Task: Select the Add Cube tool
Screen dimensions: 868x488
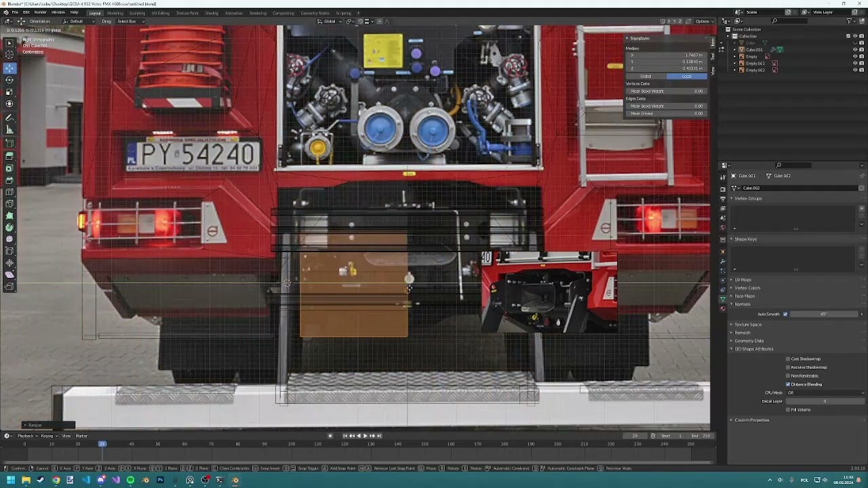Action: pyautogui.click(x=9, y=143)
